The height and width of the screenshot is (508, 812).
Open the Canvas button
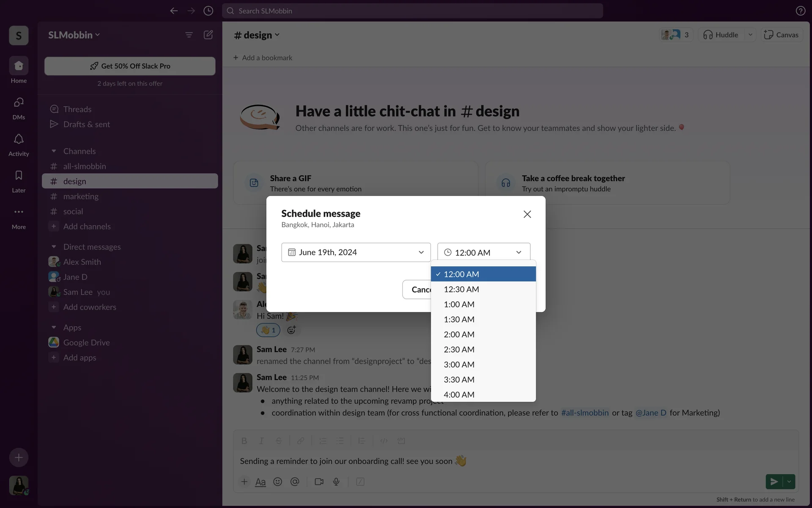click(782, 35)
